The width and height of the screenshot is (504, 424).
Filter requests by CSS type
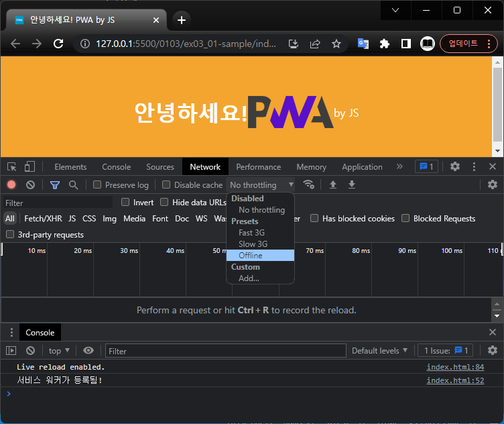point(89,219)
